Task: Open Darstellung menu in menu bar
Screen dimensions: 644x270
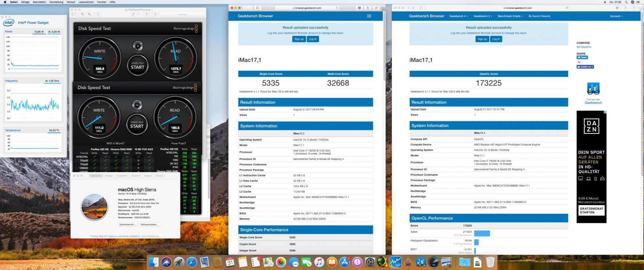Action: point(56,2)
